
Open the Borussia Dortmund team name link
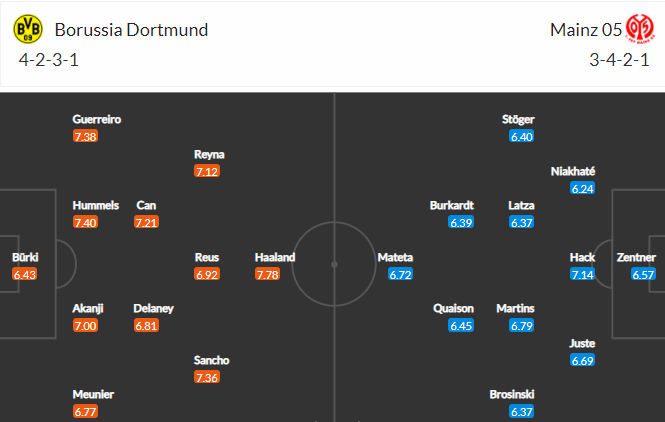click(x=131, y=30)
